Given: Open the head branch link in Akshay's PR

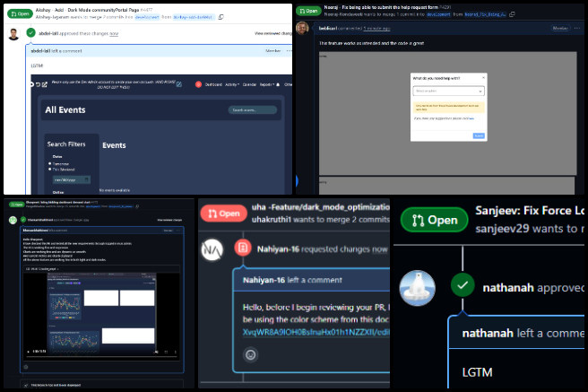Looking at the screenshot, I should point(194,17).
